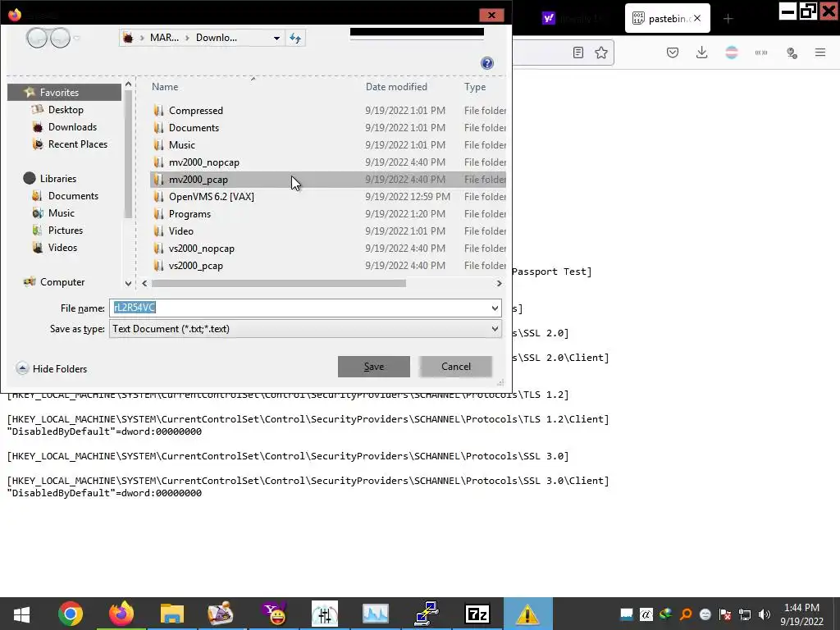840x630 pixels.
Task: Open Firefox from taskbar
Action: click(x=121, y=614)
